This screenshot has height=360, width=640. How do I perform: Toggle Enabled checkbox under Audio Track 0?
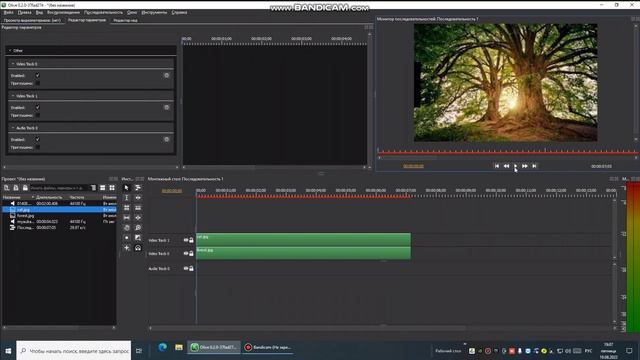[x=38, y=139]
